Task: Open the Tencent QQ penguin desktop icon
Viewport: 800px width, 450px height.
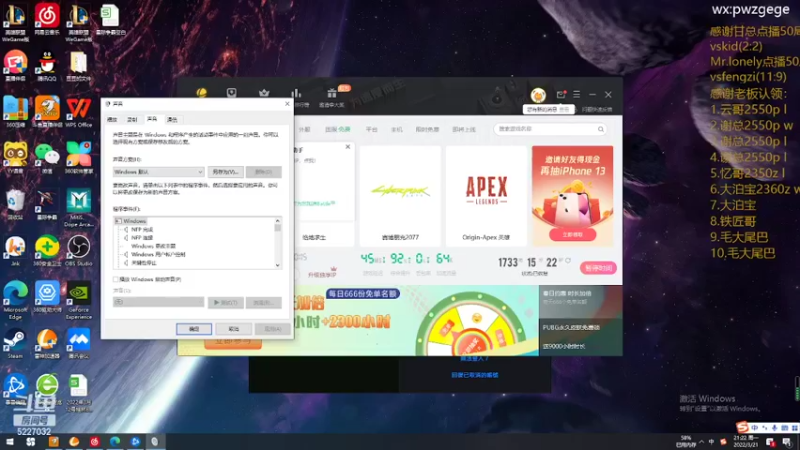Action: tap(47, 66)
